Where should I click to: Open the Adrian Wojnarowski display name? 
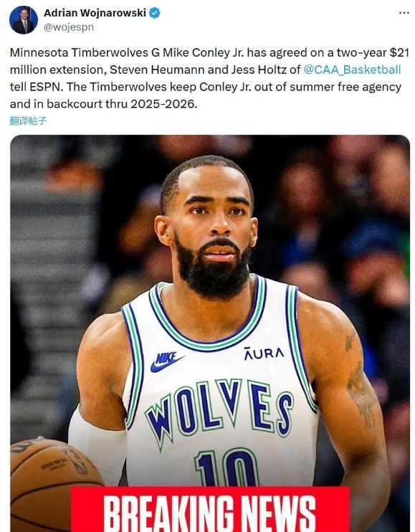95,13
